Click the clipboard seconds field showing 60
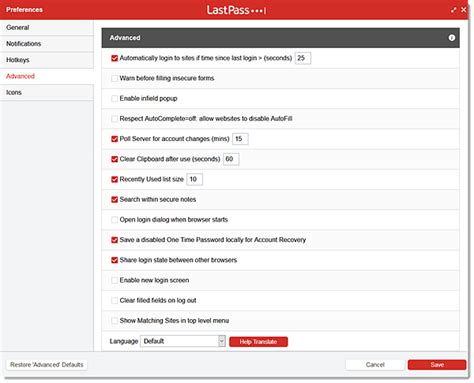The width and height of the screenshot is (474, 383). pyautogui.click(x=231, y=159)
